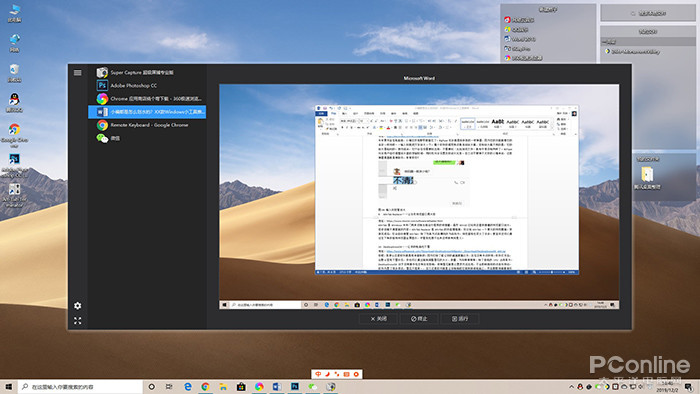Click the Microsoft Word preview thumbnail
The height and width of the screenshot is (394, 700).
pos(419,196)
